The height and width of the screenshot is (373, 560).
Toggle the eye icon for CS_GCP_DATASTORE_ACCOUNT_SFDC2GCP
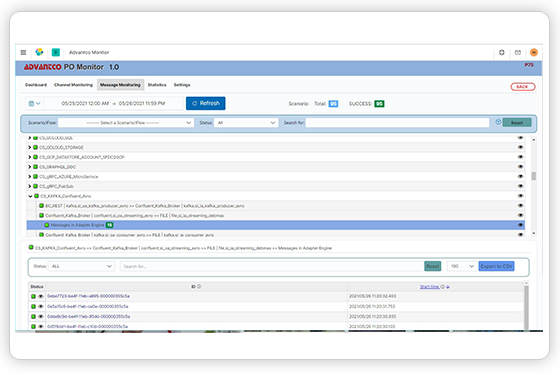point(520,157)
